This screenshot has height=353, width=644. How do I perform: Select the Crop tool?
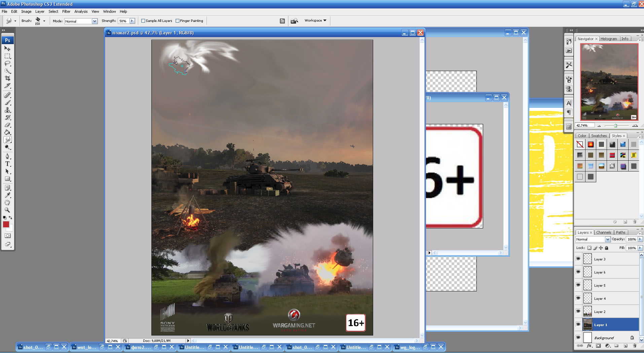coord(7,78)
